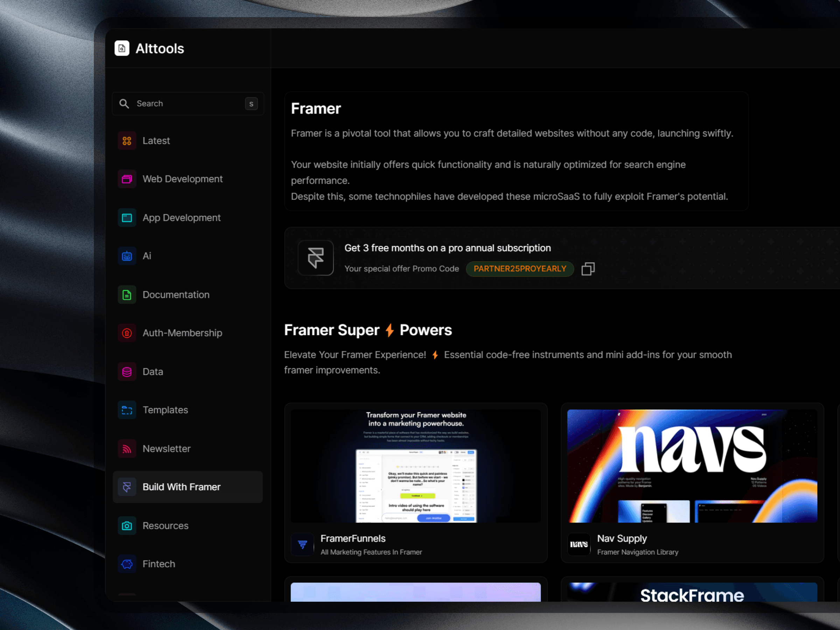This screenshot has width=840, height=630.
Task: Select the Build With Framer logo icon
Action: 126,487
